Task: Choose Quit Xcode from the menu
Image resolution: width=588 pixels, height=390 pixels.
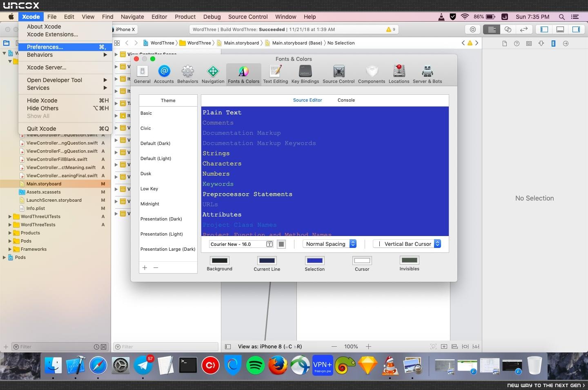Action: tap(65, 129)
